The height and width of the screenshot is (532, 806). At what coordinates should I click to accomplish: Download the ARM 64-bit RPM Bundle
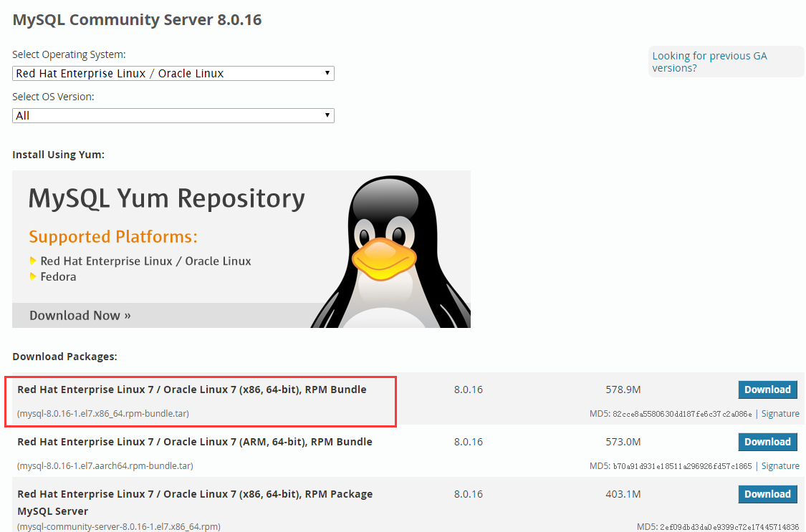click(767, 442)
